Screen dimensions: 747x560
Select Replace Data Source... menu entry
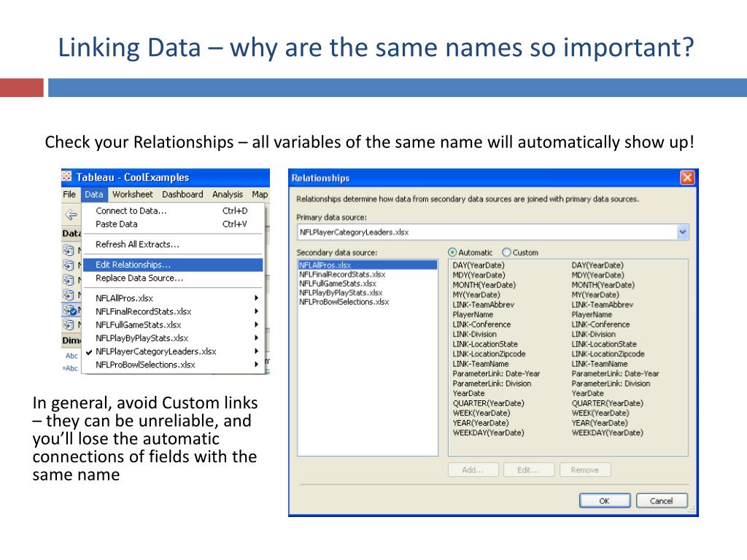pyautogui.click(x=172, y=278)
